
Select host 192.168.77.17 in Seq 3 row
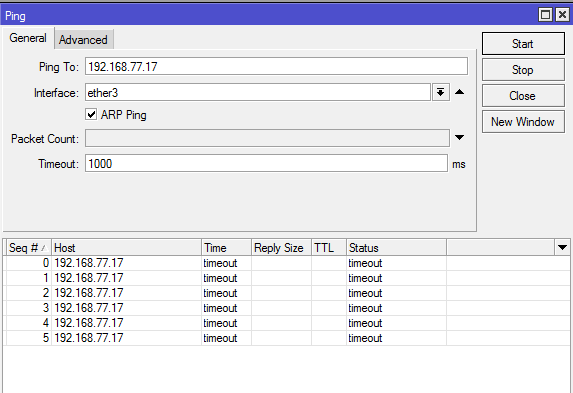(x=89, y=308)
